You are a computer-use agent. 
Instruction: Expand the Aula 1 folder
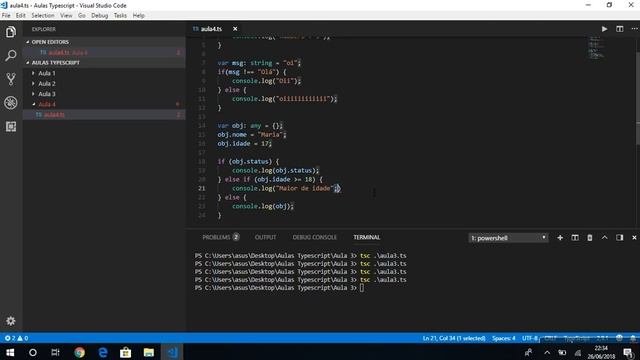tap(104, 73)
